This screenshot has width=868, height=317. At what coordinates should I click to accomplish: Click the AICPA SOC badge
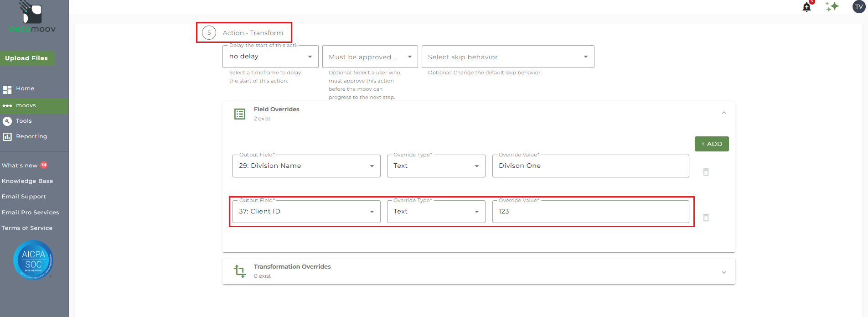[x=33, y=260]
